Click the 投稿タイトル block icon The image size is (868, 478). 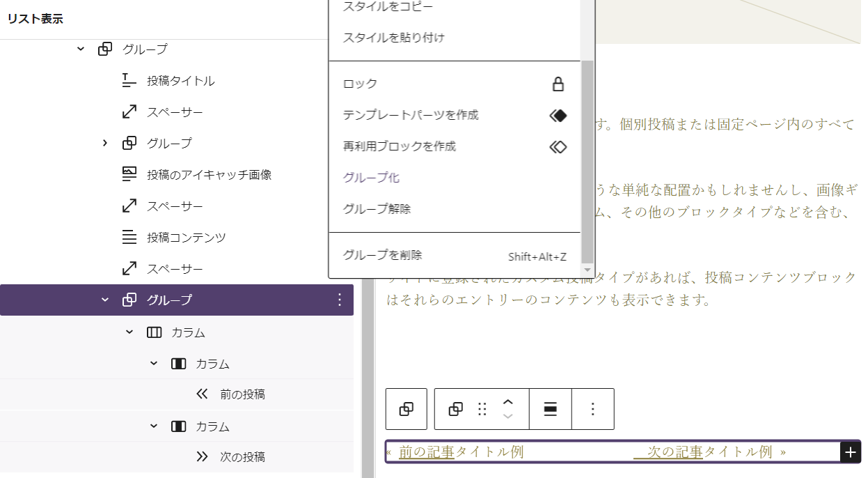(x=129, y=81)
